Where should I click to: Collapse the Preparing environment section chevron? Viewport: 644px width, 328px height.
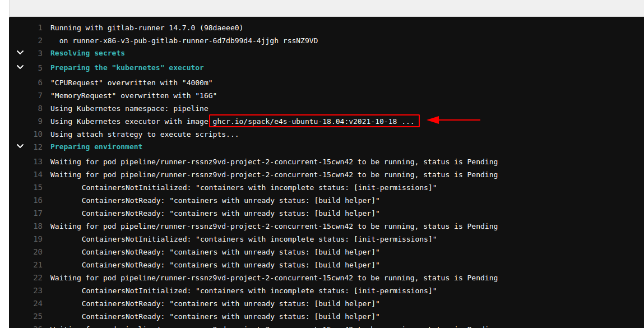tap(20, 146)
